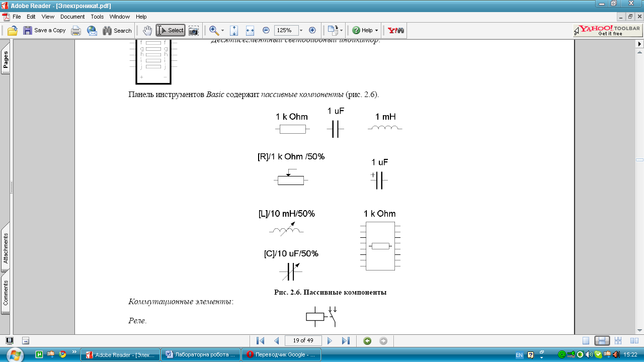Click the zoom in plus button
Image resolution: width=644 pixels, height=362 pixels.
pos(312,30)
